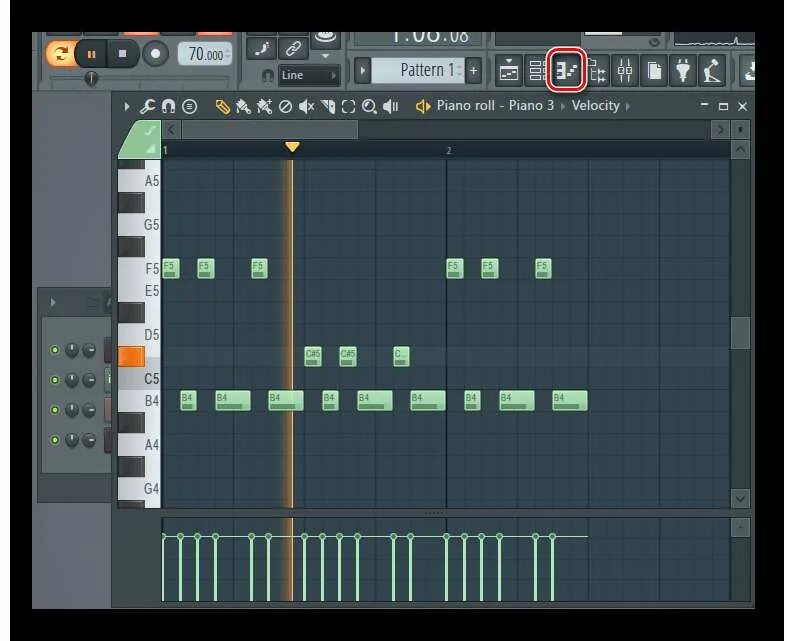The height and width of the screenshot is (641, 787).
Task: Select the Mute tool
Action: click(x=306, y=106)
